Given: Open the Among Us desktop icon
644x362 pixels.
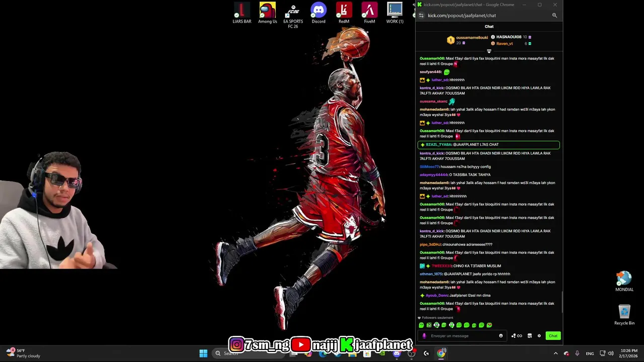Looking at the screenshot, I should [x=268, y=13].
